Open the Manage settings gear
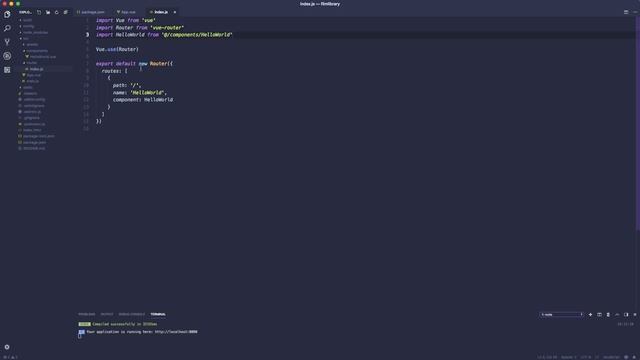 (7, 347)
